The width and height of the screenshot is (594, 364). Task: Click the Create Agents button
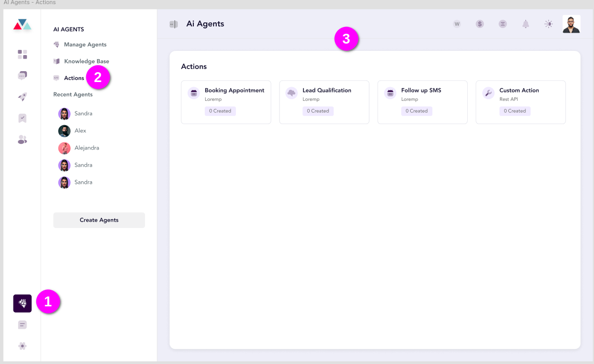click(x=99, y=220)
